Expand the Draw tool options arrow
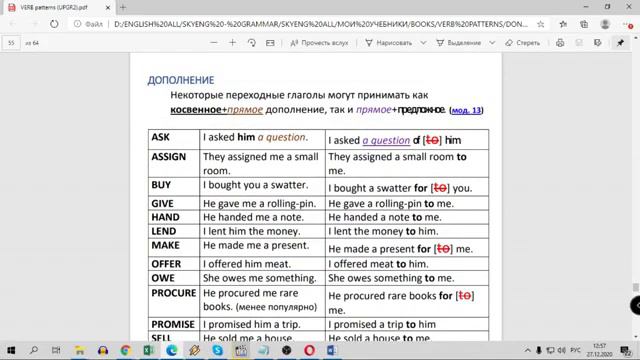 click(423, 43)
